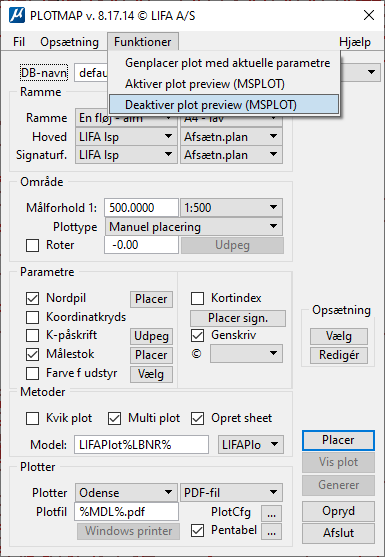The image size is (385, 557).
Task: Open the Plottype Manuel placering dropdown
Action: 194,227
